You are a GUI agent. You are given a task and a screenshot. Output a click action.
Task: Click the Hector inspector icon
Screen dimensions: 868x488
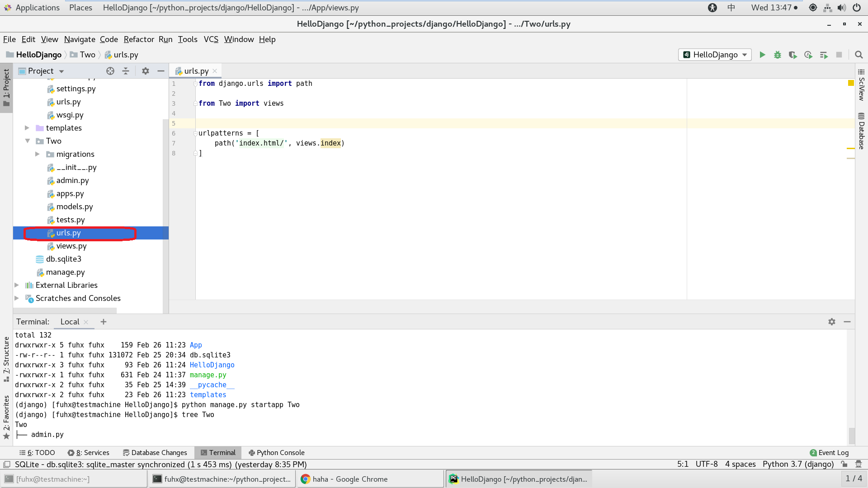tap(858, 464)
